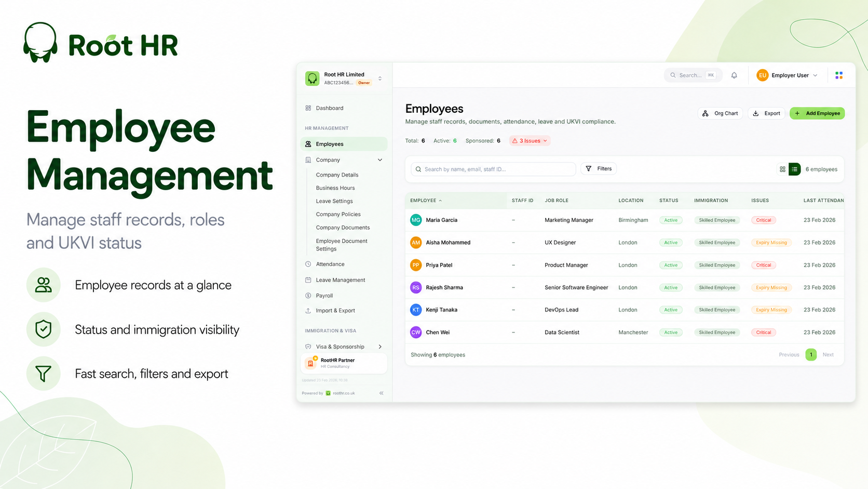868x489 pixels.
Task: Click the notification bell icon
Action: pos(734,75)
